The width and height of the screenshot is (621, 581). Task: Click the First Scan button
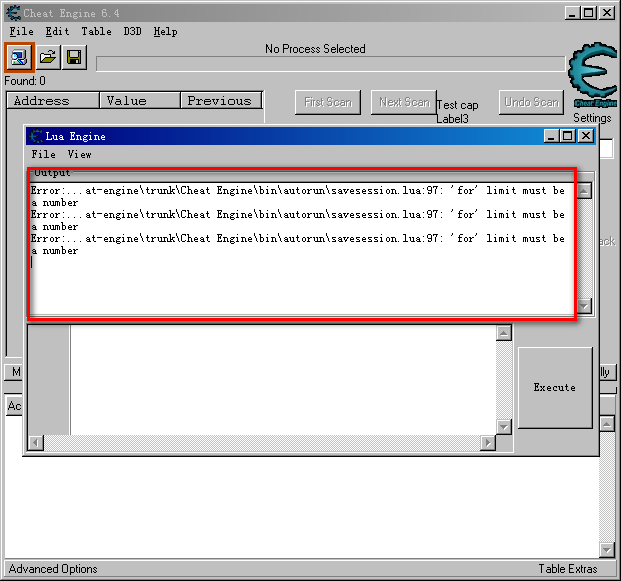tap(328, 102)
